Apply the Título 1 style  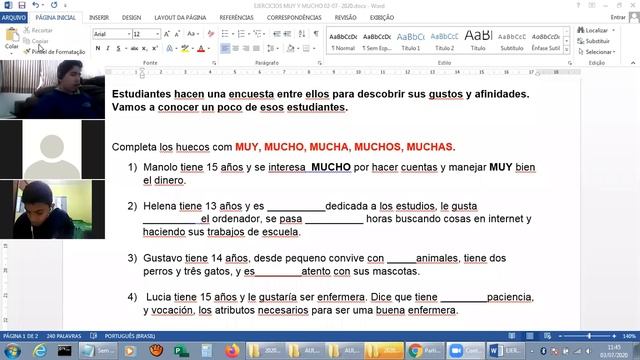[411, 41]
